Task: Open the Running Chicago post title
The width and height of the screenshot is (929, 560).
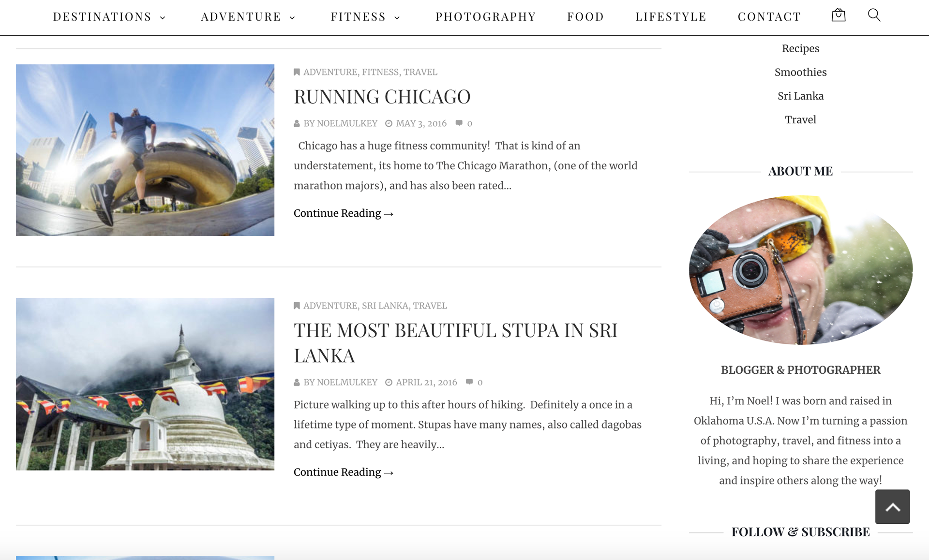Action: (x=382, y=97)
